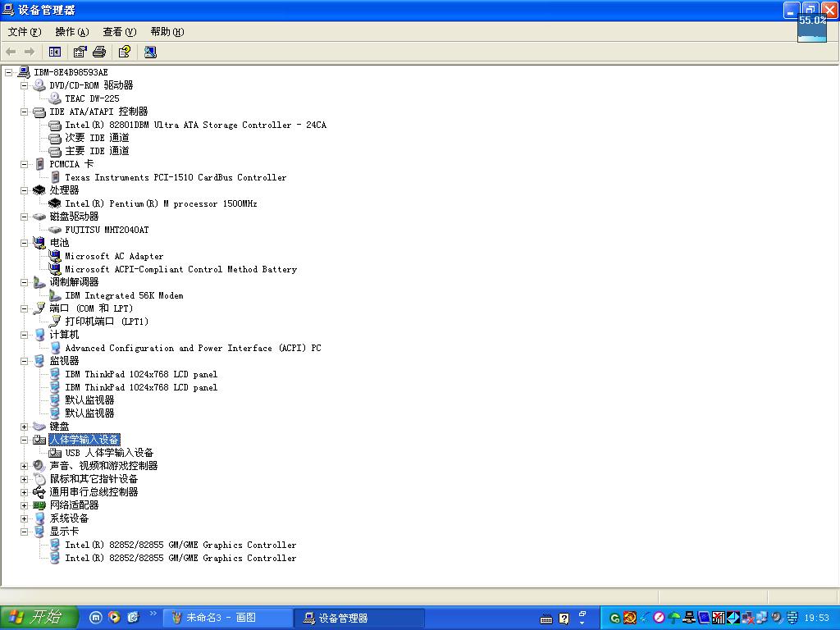840x630 pixels.
Task: Select the USB 人体学输入设备 item
Action: point(109,453)
